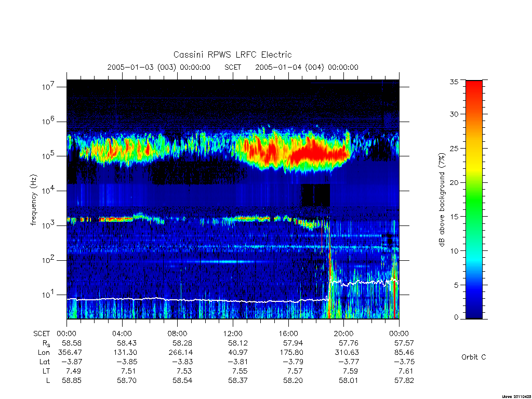The height and width of the screenshot is (399, 532).
Task: Click the 10^1 frequency axis label
Action: 49,295
